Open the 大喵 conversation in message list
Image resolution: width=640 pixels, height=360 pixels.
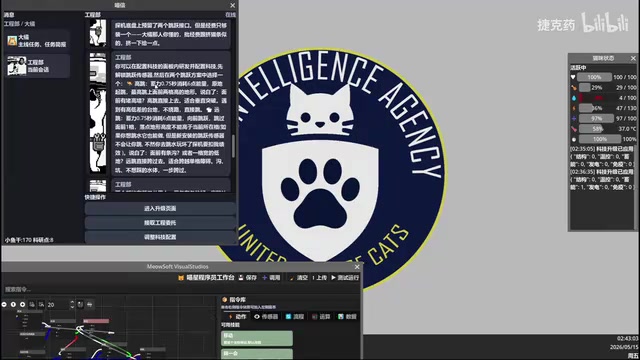37,41
